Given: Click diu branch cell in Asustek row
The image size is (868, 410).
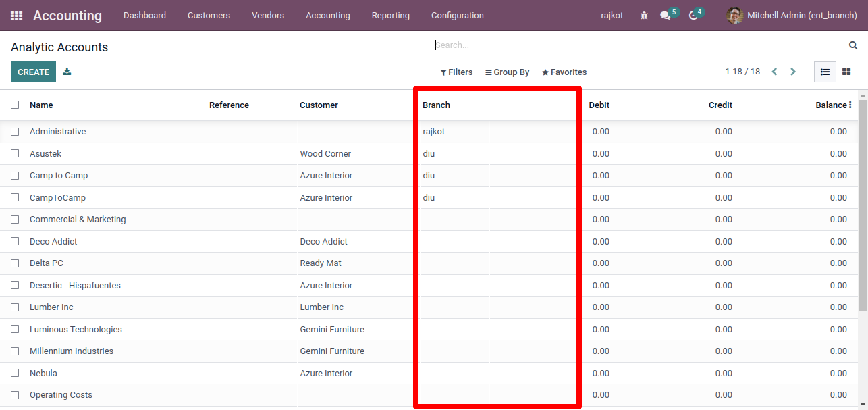Looking at the screenshot, I should [429, 154].
